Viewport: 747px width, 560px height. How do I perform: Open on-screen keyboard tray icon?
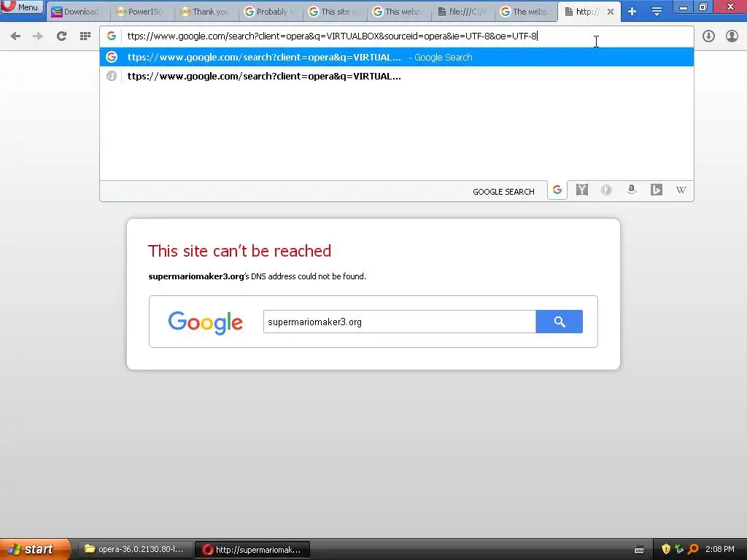[x=639, y=550]
